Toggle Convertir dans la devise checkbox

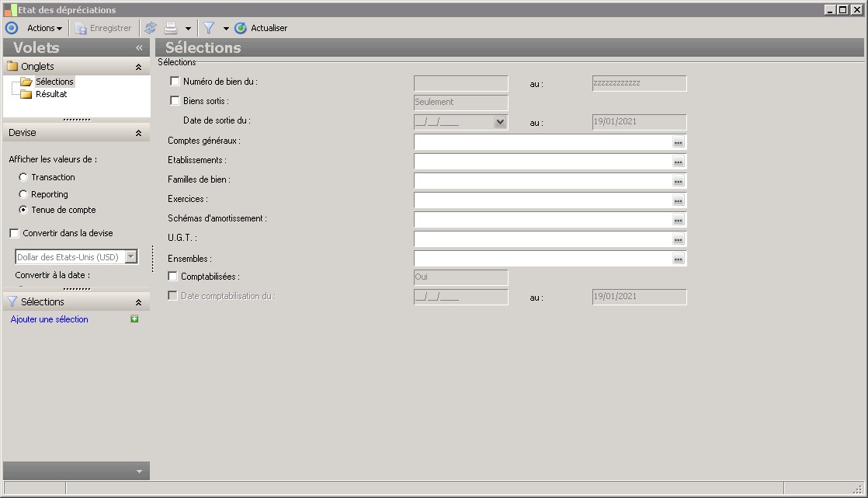tap(14, 233)
